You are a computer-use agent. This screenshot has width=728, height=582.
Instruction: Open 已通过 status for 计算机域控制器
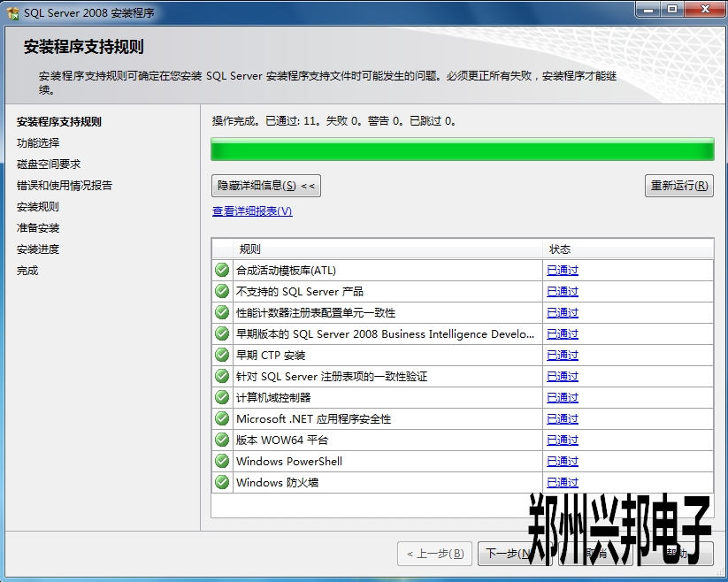pos(563,398)
